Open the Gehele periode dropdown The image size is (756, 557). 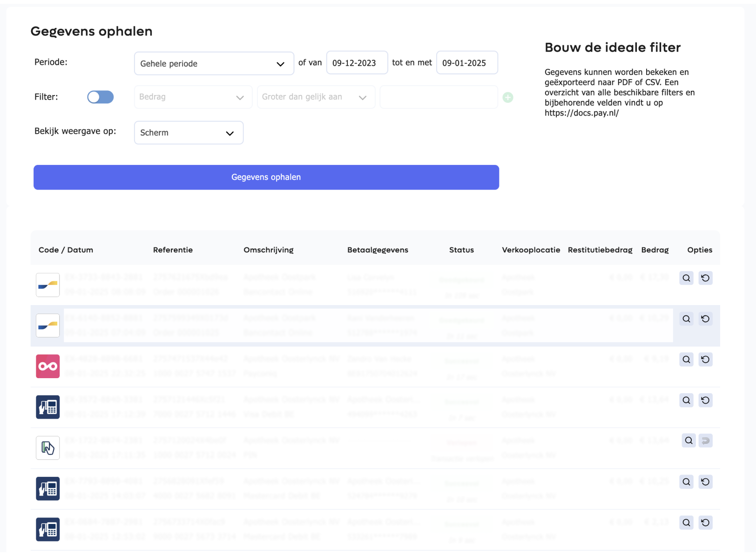pos(214,63)
